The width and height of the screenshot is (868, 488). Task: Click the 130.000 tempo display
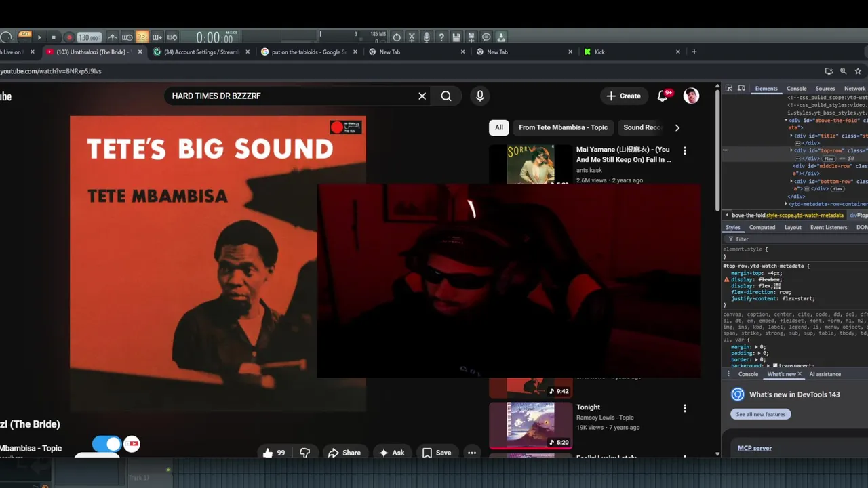pos(89,37)
